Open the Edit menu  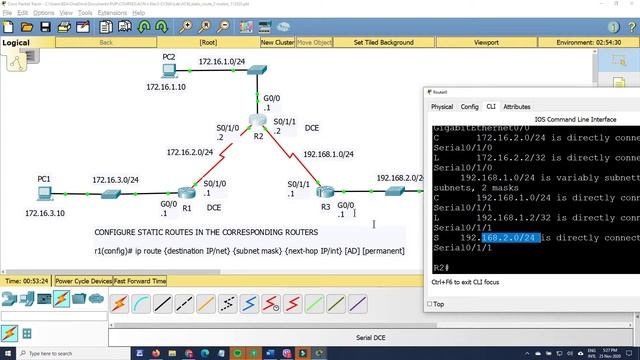(x=22, y=13)
